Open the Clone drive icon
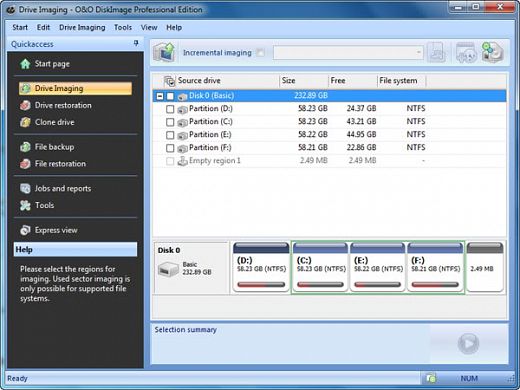This screenshot has width=520, height=390. 25,122
